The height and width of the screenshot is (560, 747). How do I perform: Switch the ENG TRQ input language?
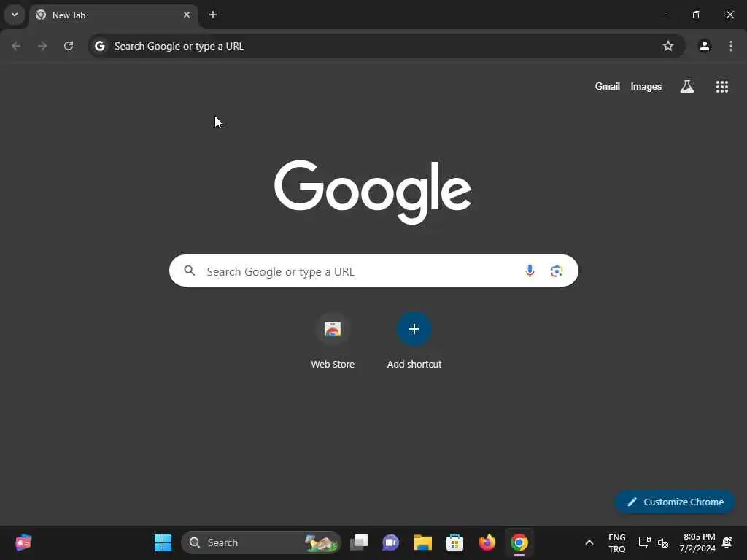tap(617, 542)
